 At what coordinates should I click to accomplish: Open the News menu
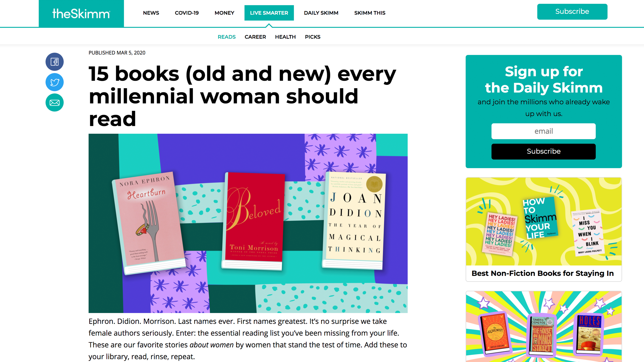point(151,13)
